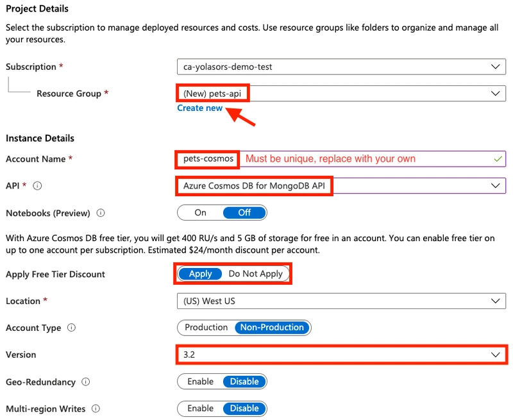Click the Account Name field label
Image resolution: width=513 pixels, height=420 pixels.
coord(36,159)
